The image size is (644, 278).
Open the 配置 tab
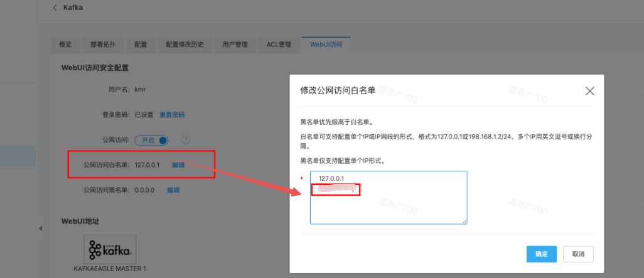tap(141, 45)
